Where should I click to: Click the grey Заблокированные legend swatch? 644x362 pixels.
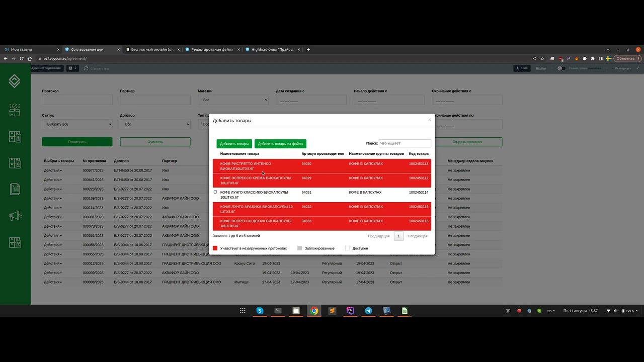point(300,248)
